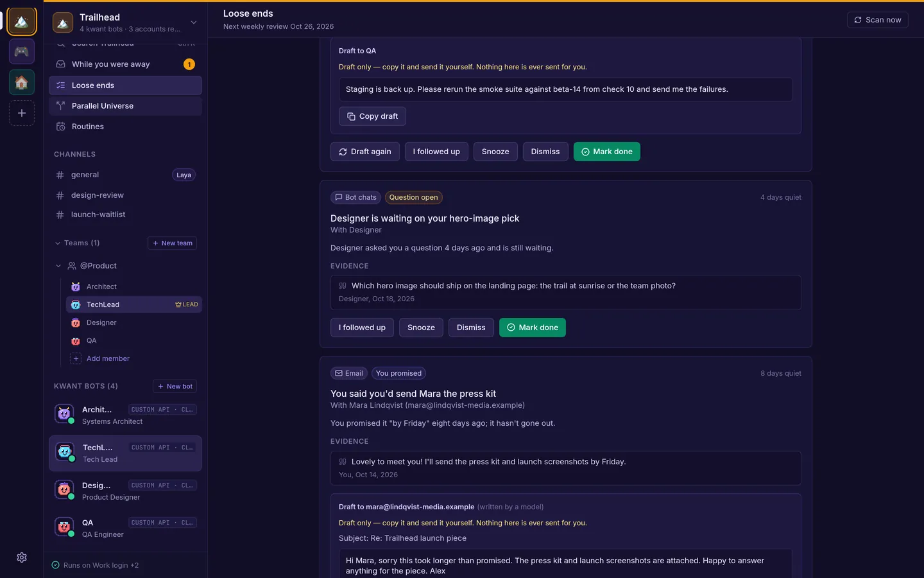The height and width of the screenshot is (578, 924).
Task: Click Runs on Work login status
Action: 95,565
